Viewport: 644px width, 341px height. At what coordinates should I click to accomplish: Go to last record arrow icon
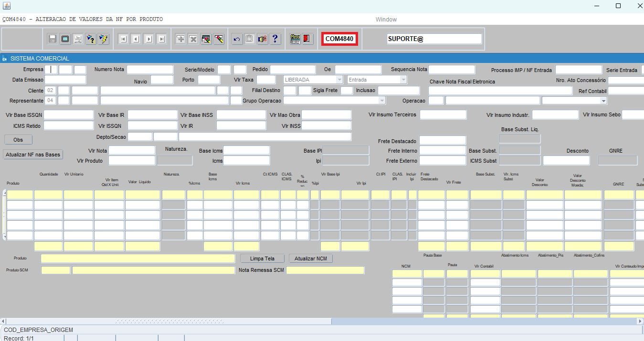click(162, 39)
